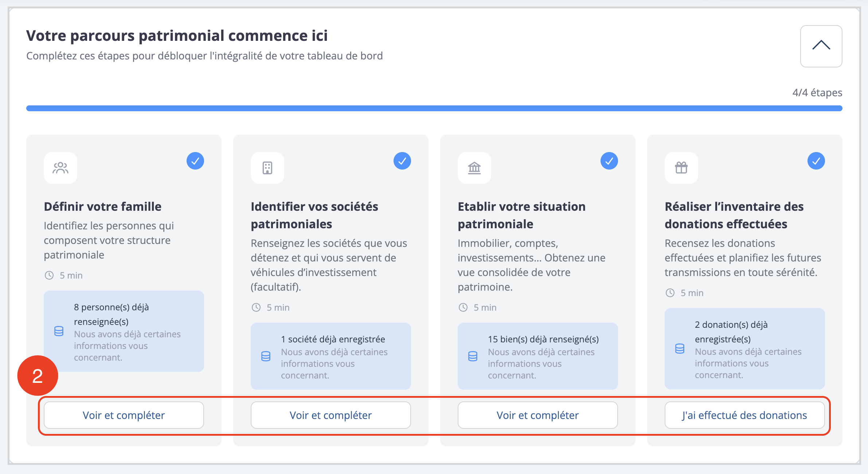868x474 pixels.
Task: Toggle checkmark on Etablir votre situation patrimoniale
Action: pos(609,161)
